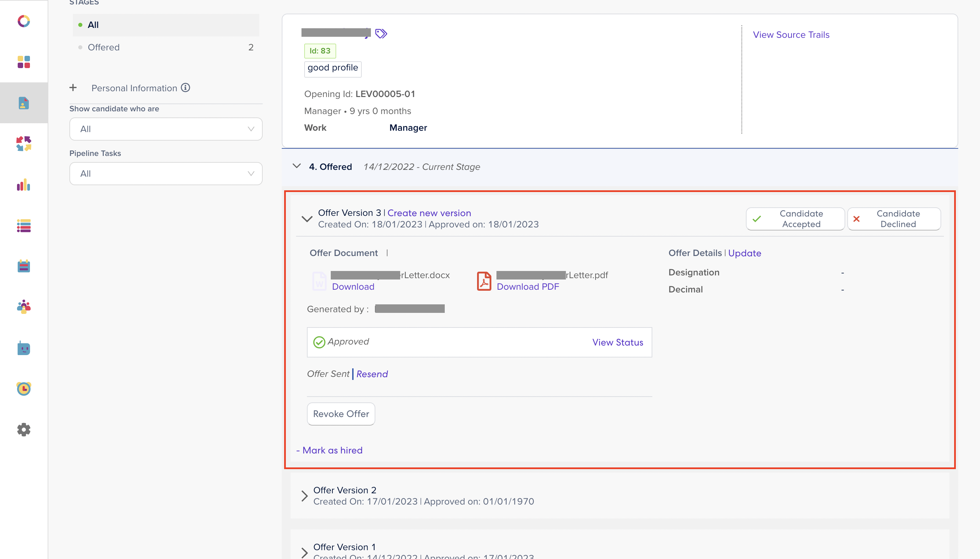Click Resend offer link
The width and height of the screenshot is (980, 559).
pyautogui.click(x=372, y=374)
